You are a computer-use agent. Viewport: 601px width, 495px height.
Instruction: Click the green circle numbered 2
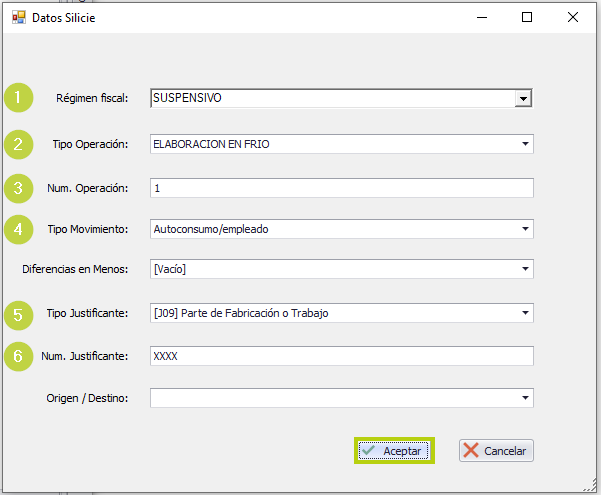point(18,145)
